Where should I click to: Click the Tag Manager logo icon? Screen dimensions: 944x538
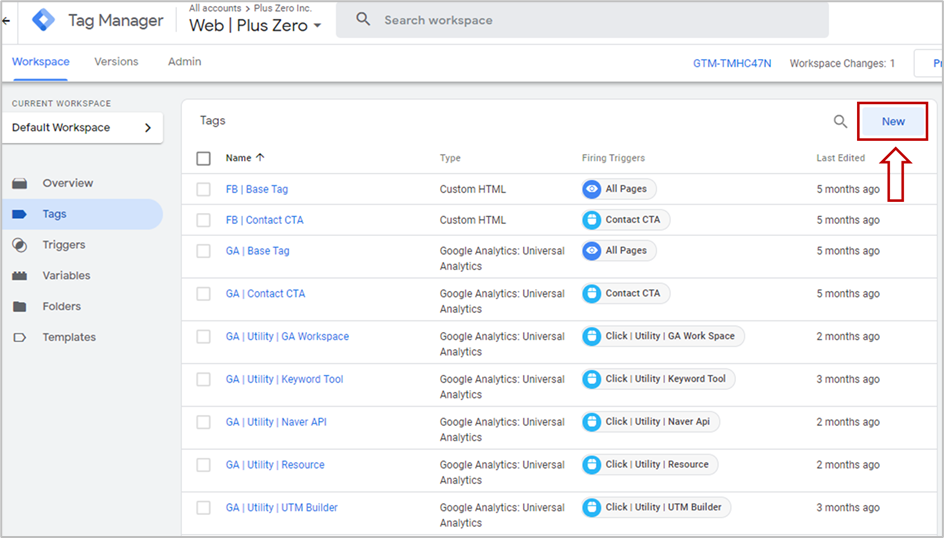pos(43,20)
